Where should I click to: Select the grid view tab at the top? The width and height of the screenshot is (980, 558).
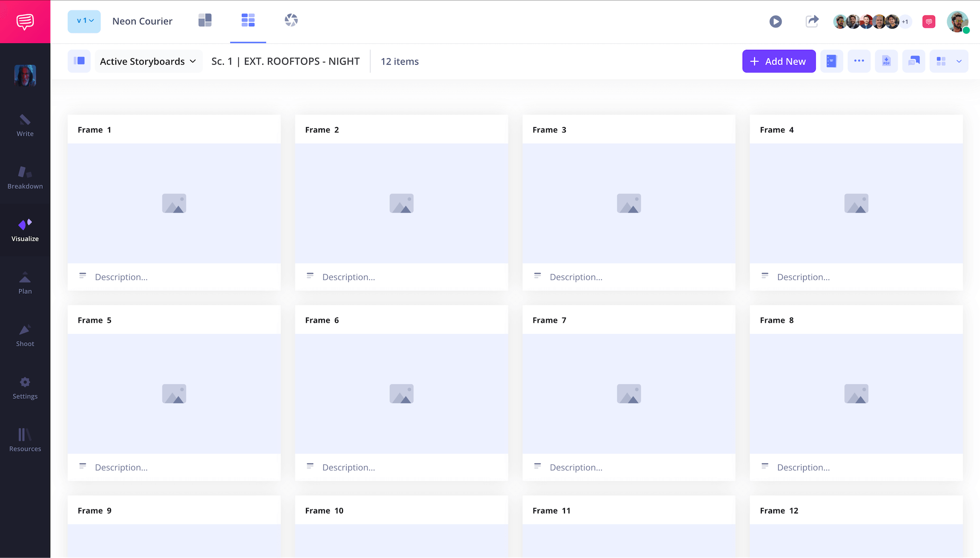click(248, 20)
